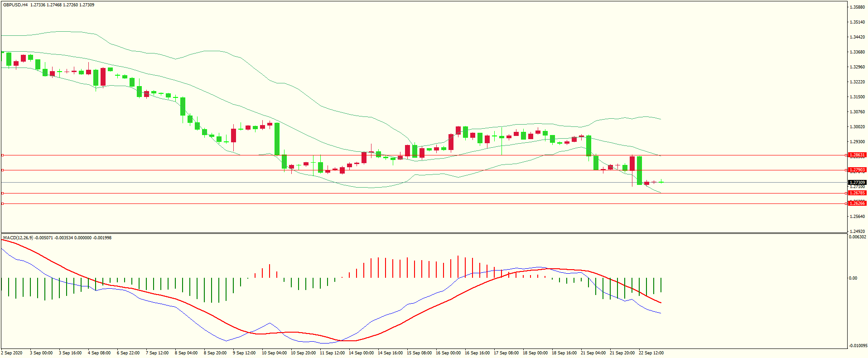868x358 pixels.
Task: Select the GBPUSD,H4 chart title text
Action: point(15,5)
